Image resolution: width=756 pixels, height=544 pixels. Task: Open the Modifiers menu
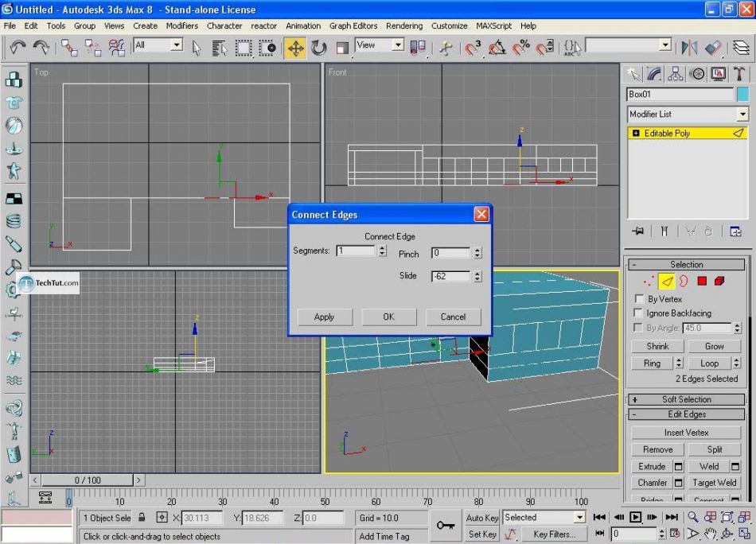[x=181, y=26]
